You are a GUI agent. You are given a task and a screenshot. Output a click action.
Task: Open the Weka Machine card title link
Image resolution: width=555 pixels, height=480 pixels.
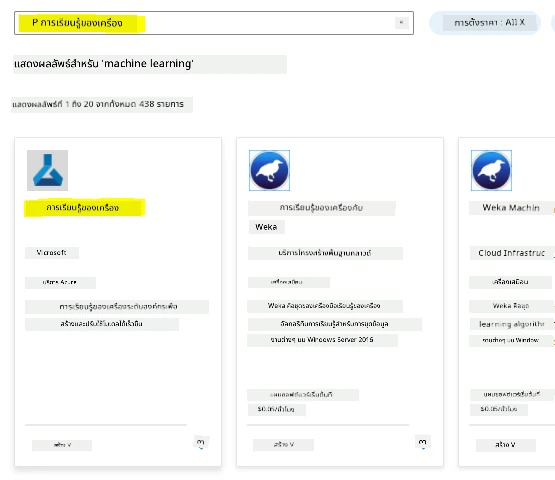click(511, 208)
